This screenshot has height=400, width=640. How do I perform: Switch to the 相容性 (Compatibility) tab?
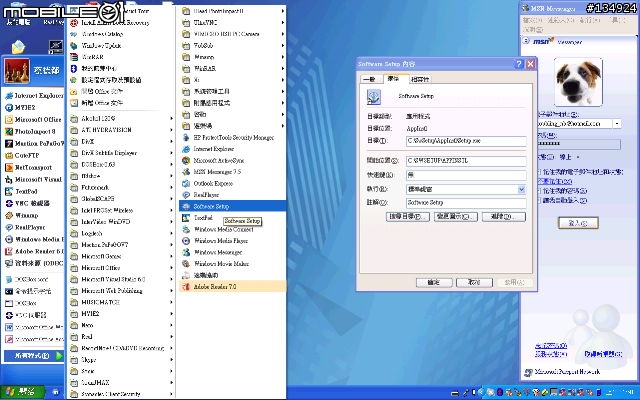pyautogui.click(x=420, y=79)
